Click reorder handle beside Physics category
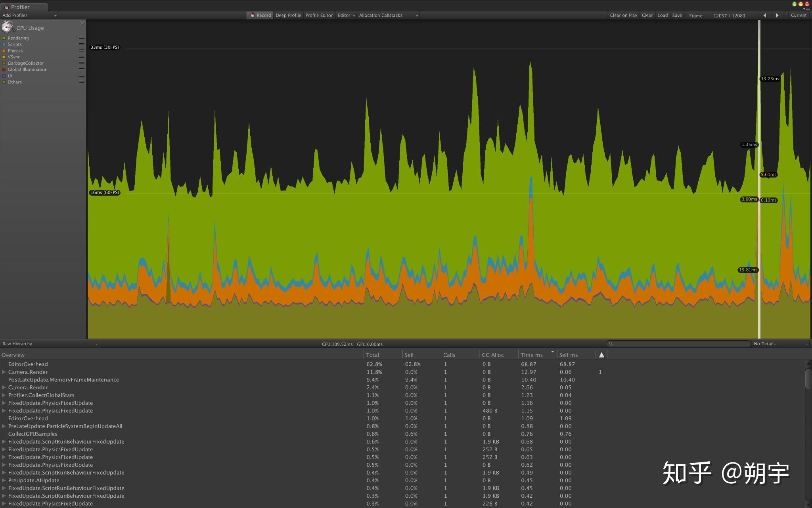Screen dimensions: 812x508 tap(81, 50)
